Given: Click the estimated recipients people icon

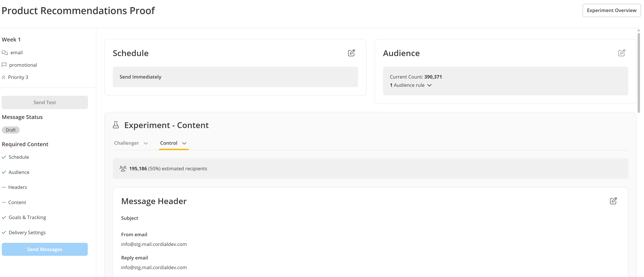Looking at the screenshot, I should (x=123, y=168).
